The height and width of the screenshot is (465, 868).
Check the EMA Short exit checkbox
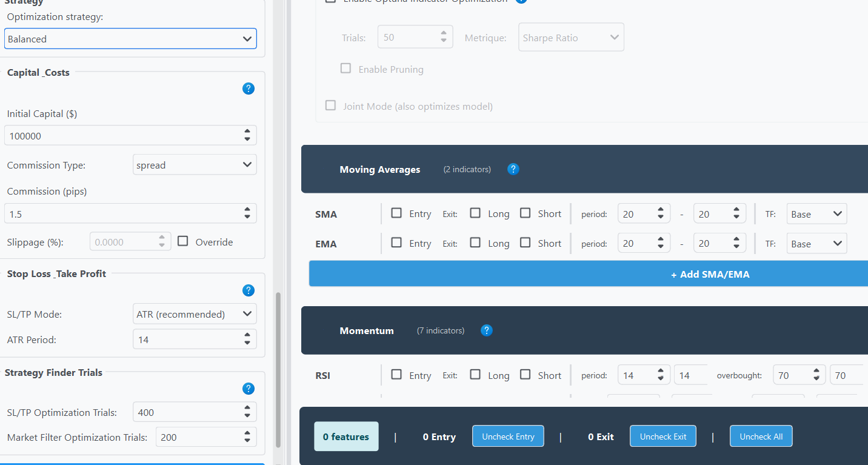[x=526, y=243]
